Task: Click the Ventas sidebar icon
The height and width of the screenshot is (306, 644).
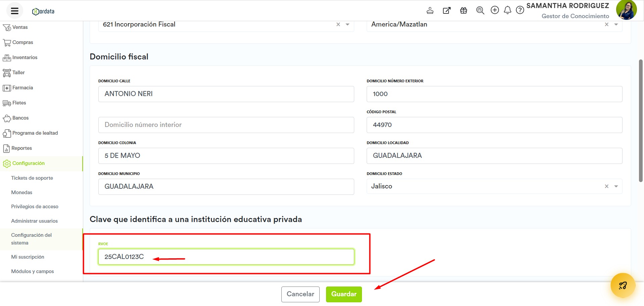Action: [7, 28]
